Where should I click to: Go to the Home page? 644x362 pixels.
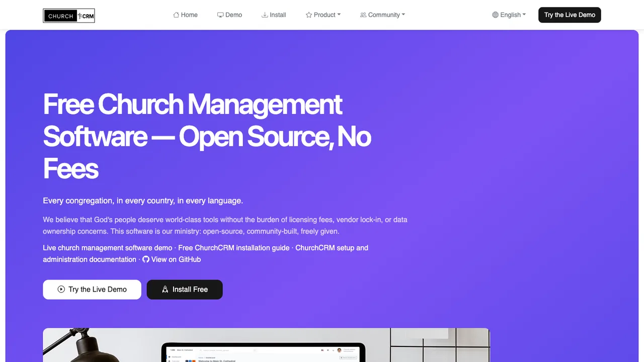click(x=185, y=15)
